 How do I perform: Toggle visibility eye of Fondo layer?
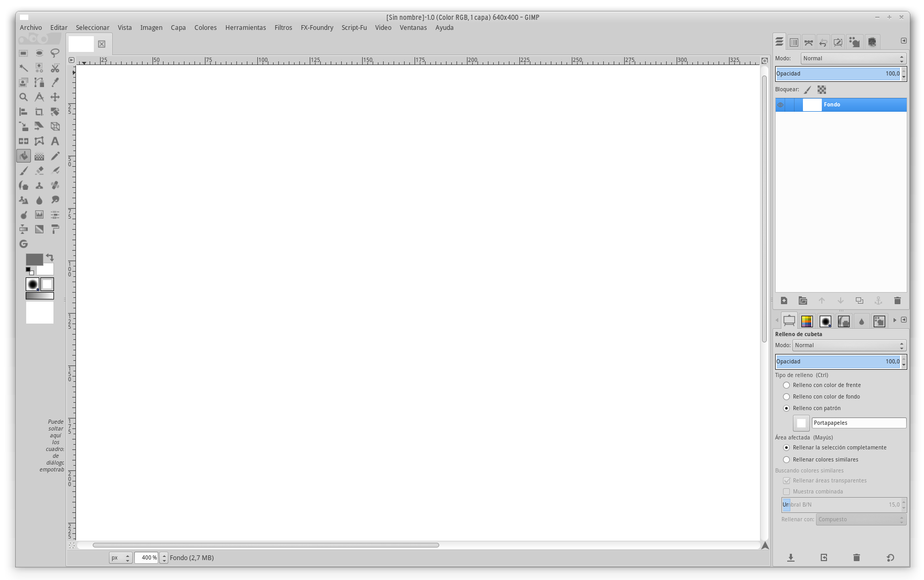tap(780, 105)
